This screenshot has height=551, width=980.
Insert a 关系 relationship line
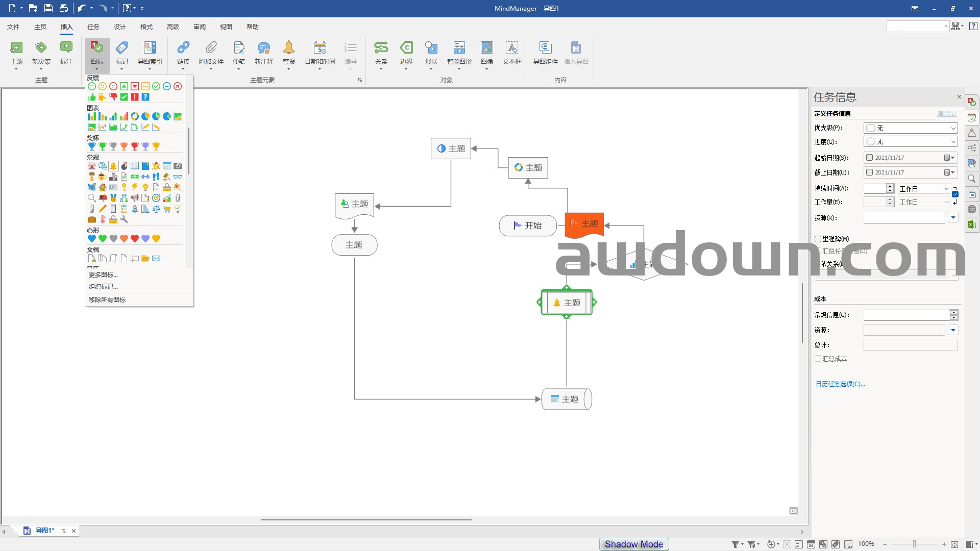tap(381, 48)
